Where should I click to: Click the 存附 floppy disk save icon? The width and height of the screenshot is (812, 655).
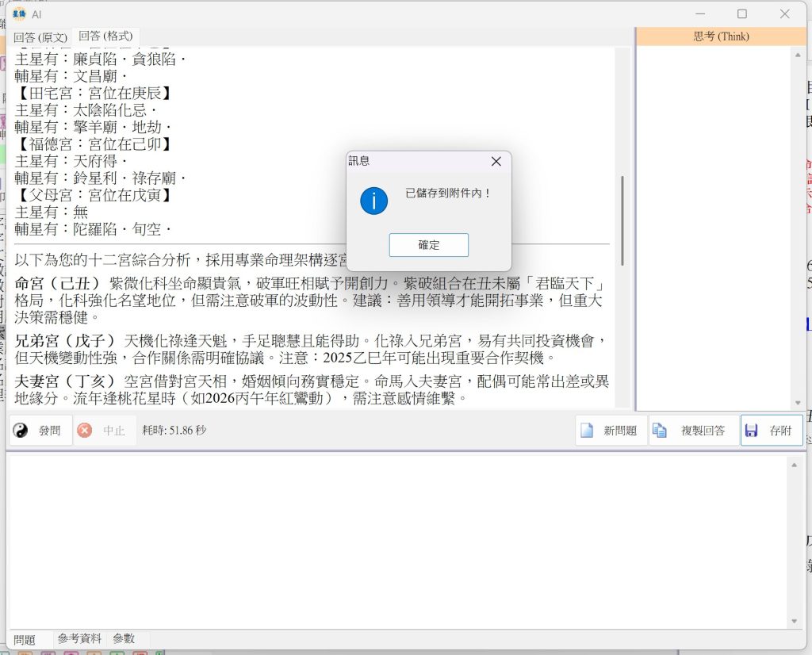pyautogui.click(x=751, y=431)
